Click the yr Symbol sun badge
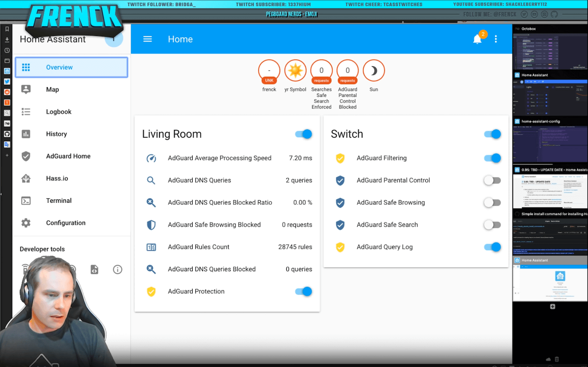 (295, 71)
